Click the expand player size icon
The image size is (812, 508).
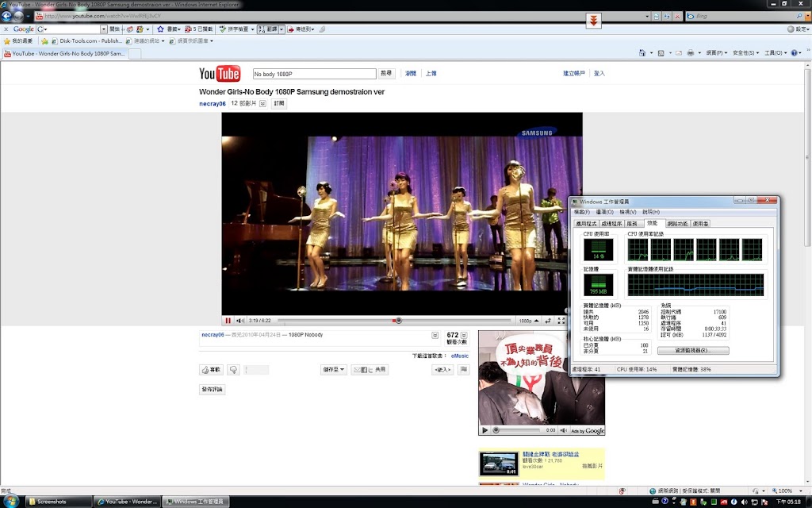(548, 321)
